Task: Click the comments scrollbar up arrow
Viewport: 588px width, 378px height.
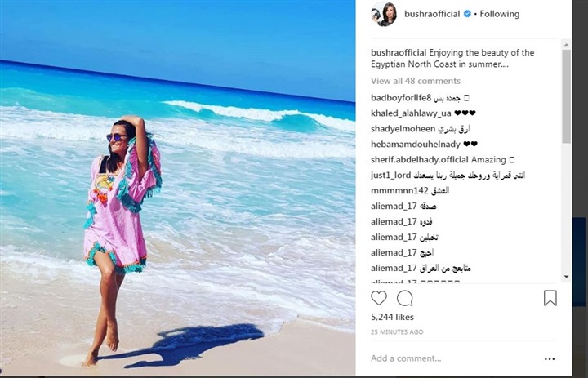Action: (566, 44)
